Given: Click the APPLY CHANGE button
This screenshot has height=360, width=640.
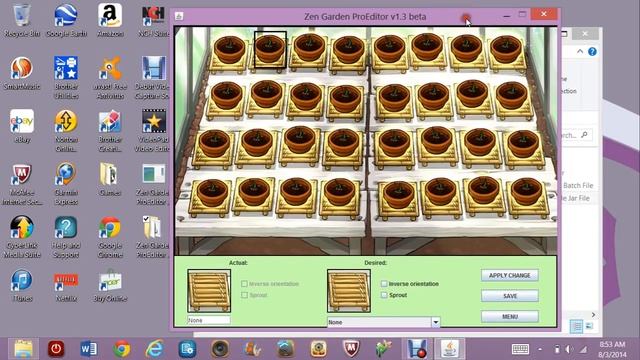Looking at the screenshot, I should [509, 276].
